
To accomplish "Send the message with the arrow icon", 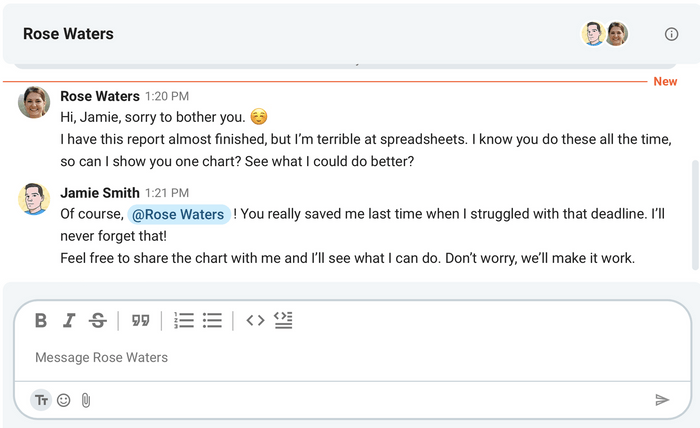I will point(662,400).
